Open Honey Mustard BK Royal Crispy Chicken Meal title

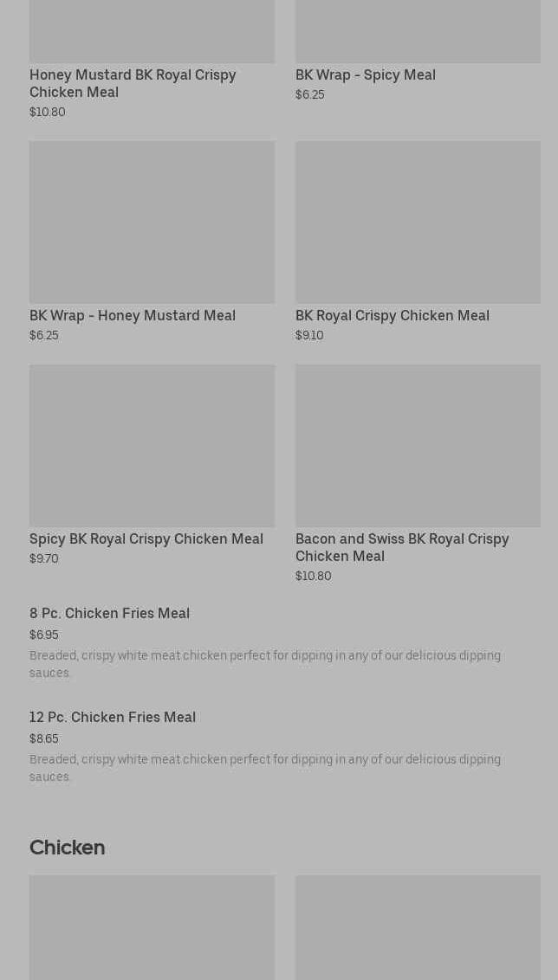[x=132, y=83]
